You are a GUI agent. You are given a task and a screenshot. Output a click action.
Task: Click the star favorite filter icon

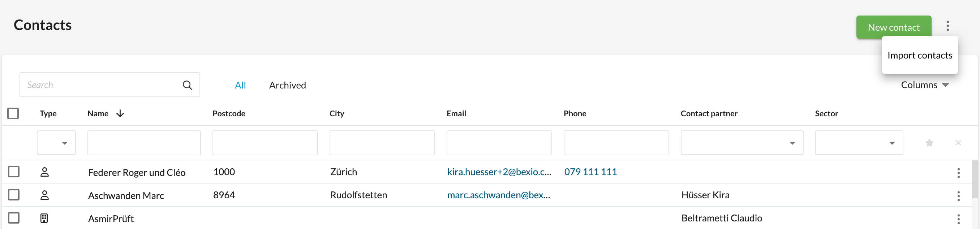click(929, 143)
